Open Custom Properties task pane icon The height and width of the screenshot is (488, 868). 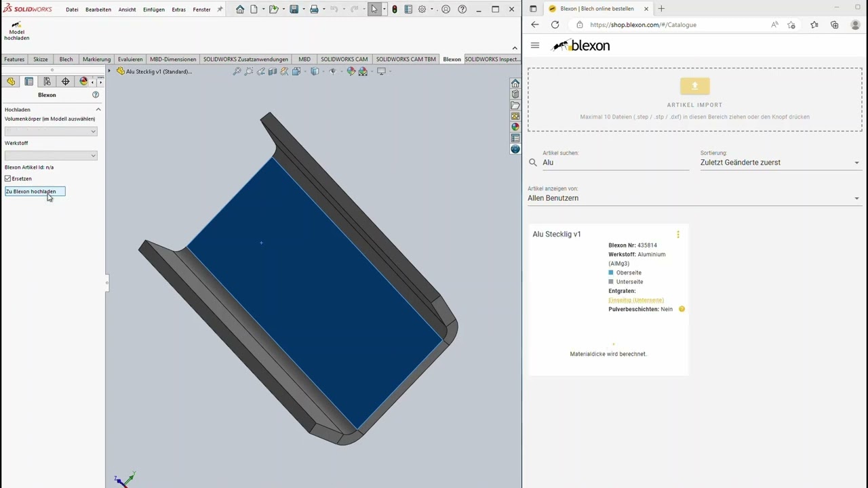515,138
